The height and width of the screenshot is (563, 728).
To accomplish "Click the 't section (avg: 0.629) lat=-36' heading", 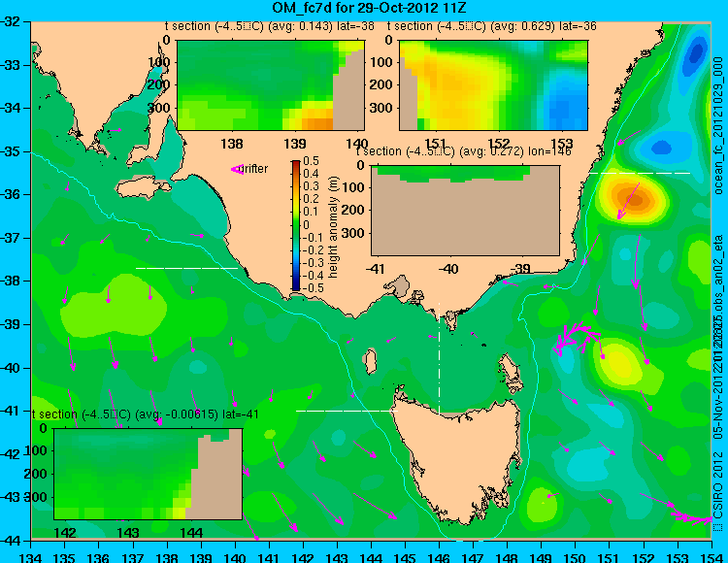I will 492,26.
